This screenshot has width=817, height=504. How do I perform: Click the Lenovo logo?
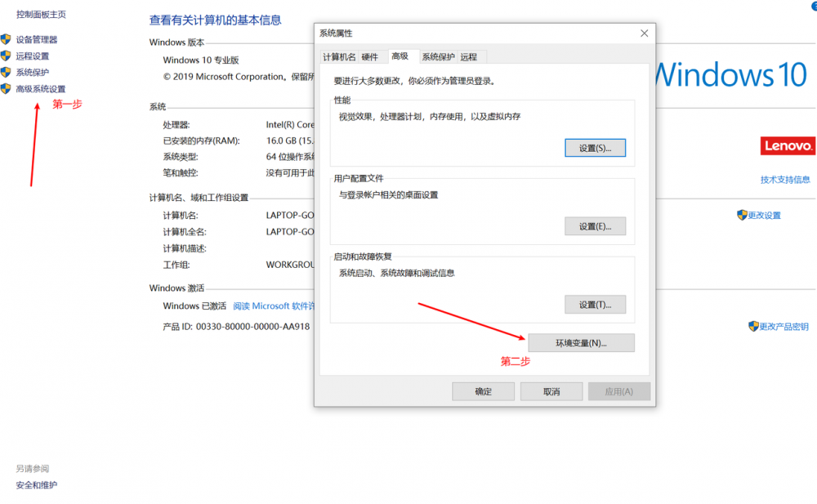(x=787, y=145)
